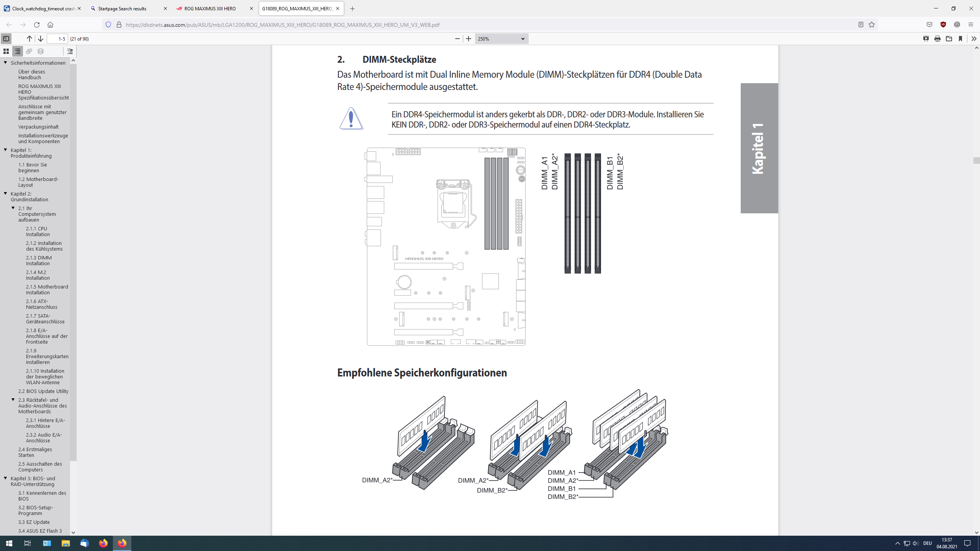980x551 pixels.
Task: Select the bookmark/star icon
Action: (872, 24)
